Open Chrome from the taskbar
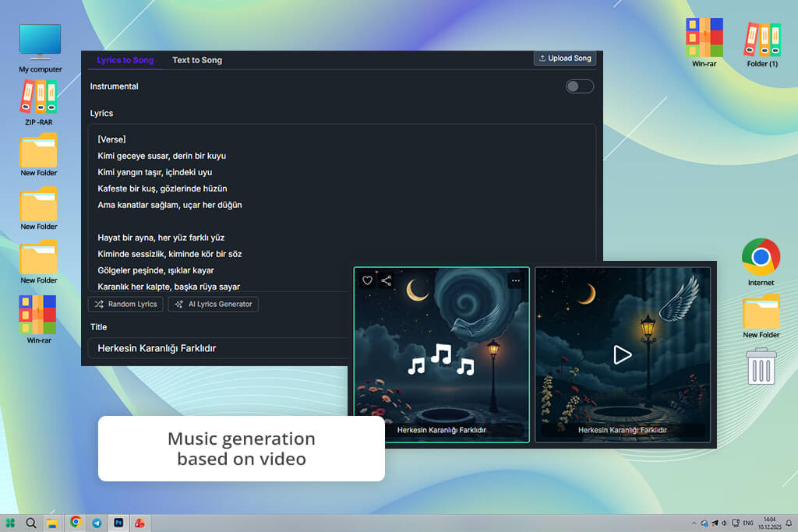The height and width of the screenshot is (532, 798). [x=76, y=523]
